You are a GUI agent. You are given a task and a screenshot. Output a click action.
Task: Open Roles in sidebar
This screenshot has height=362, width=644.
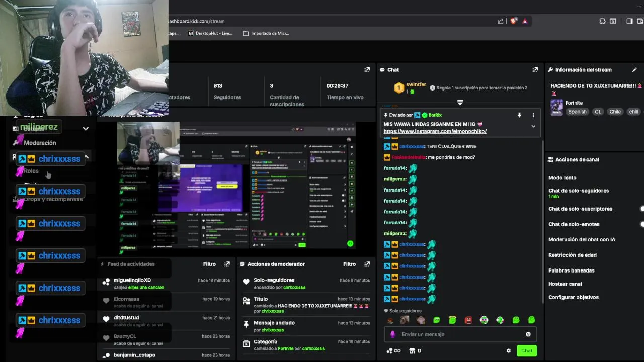[31, 171]
